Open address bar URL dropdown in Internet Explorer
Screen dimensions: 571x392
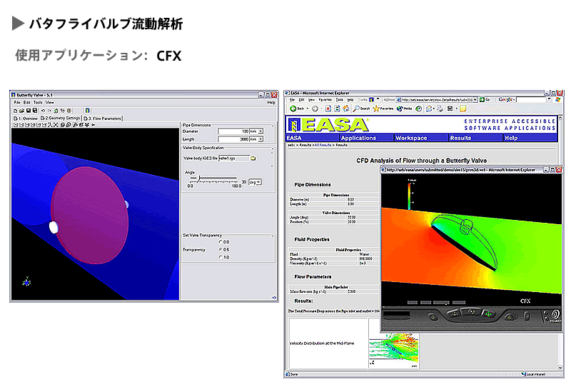[x=475, y=99]
